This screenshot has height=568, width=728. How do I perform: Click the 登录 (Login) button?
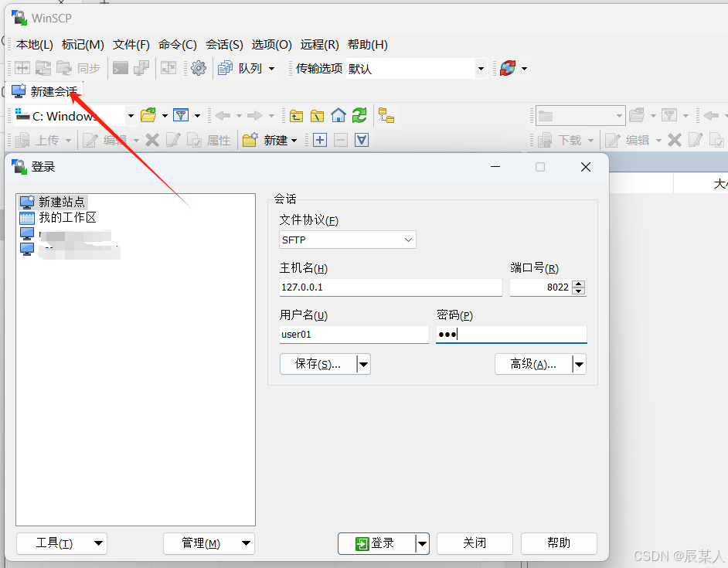point(378,543)
